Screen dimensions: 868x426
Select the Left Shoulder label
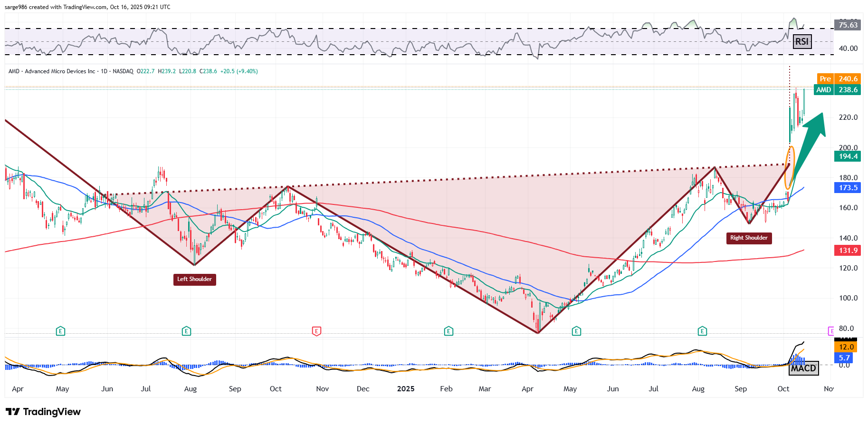coord(194,279)
